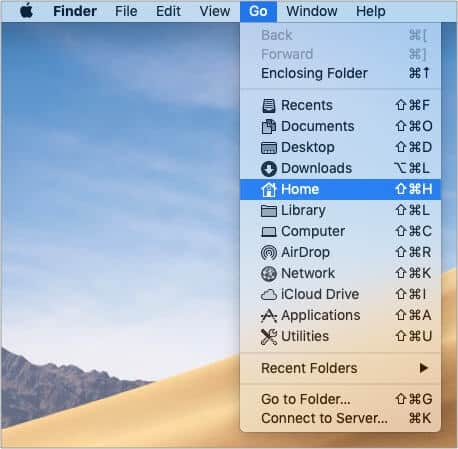Go to the Library folder
Image resolution: width=458 pixels, height=449 pixels.
pos(340,210)
